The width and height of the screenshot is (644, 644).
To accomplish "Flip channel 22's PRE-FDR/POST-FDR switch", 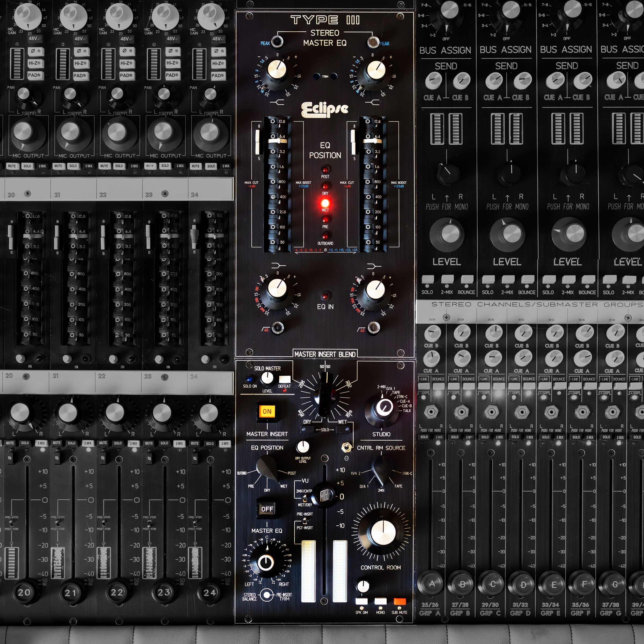I will (x=103, y=523).
